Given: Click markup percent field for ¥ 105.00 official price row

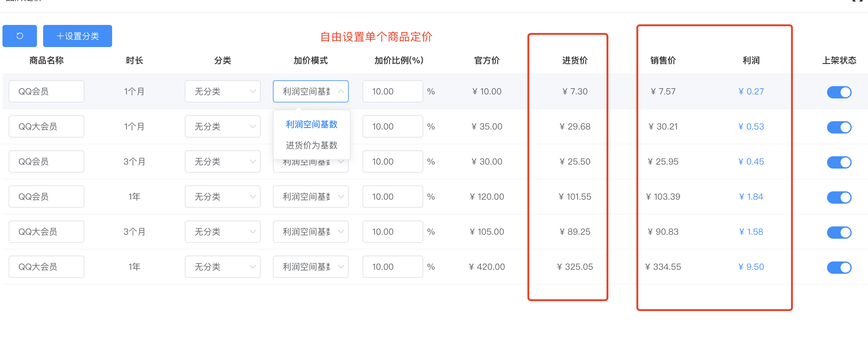Looking at the screenshot, I should tap(392, 231).
